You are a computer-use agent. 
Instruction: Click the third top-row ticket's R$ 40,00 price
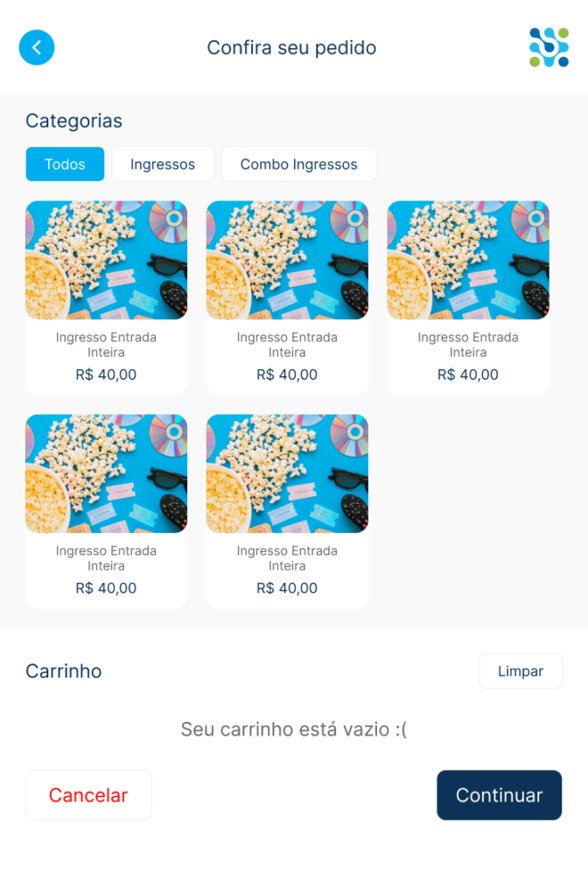point(468,375)
